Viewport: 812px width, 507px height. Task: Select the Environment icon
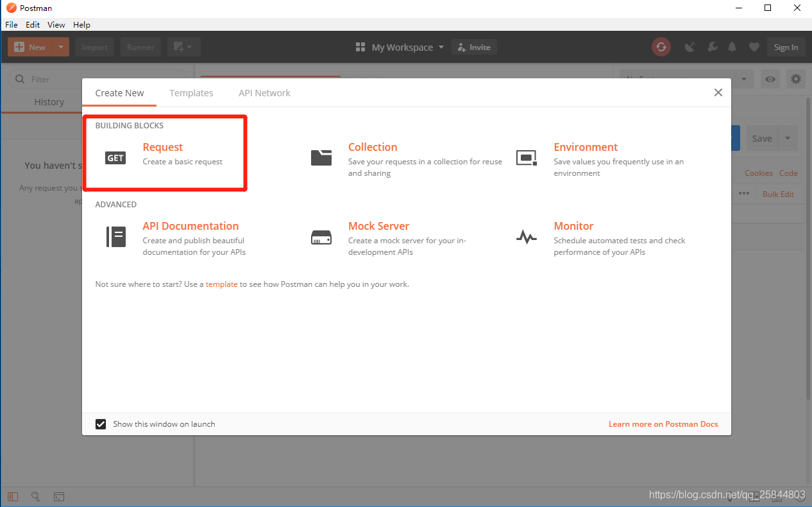pyautogui.click(x=527, y=158)
